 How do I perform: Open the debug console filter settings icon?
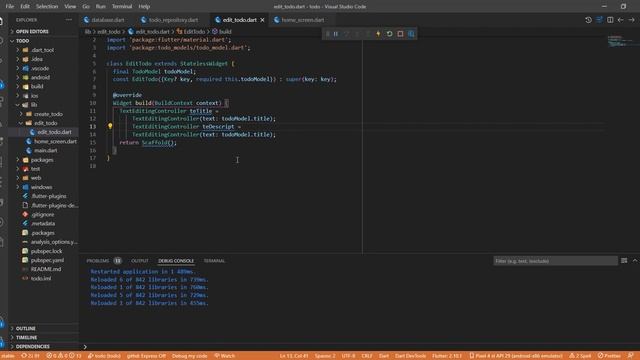click(624, 260)
